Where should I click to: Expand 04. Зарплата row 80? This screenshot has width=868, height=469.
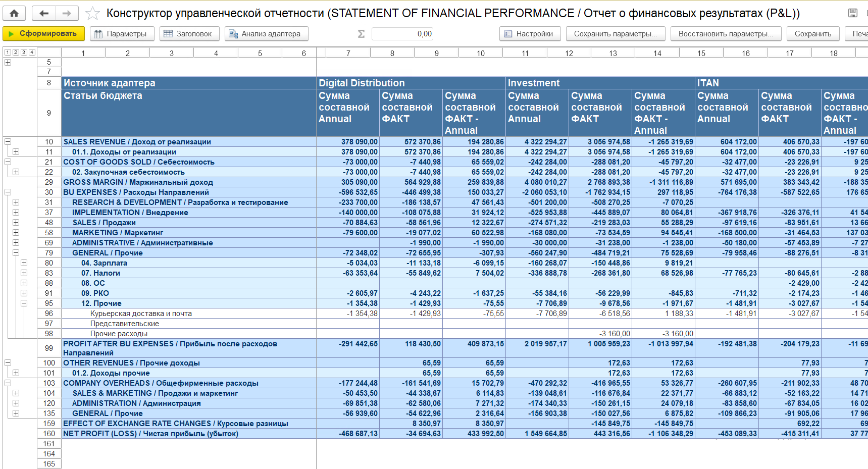[x=24, y=263]
